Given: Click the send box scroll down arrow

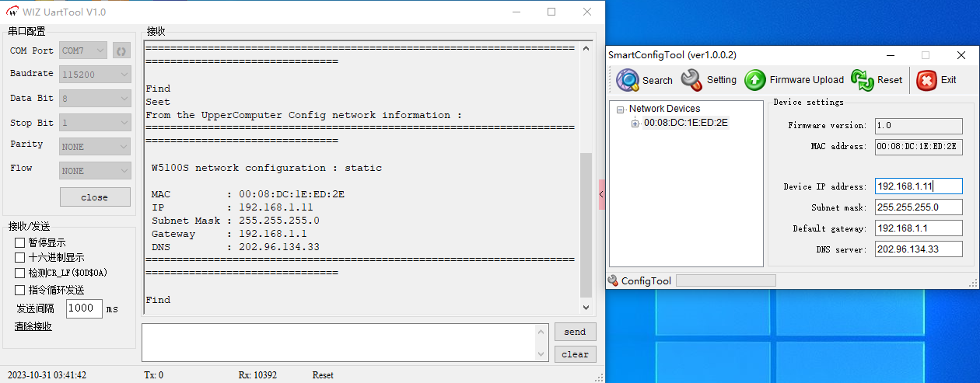Looking at the screenshot, I should [x=542, y=354].
